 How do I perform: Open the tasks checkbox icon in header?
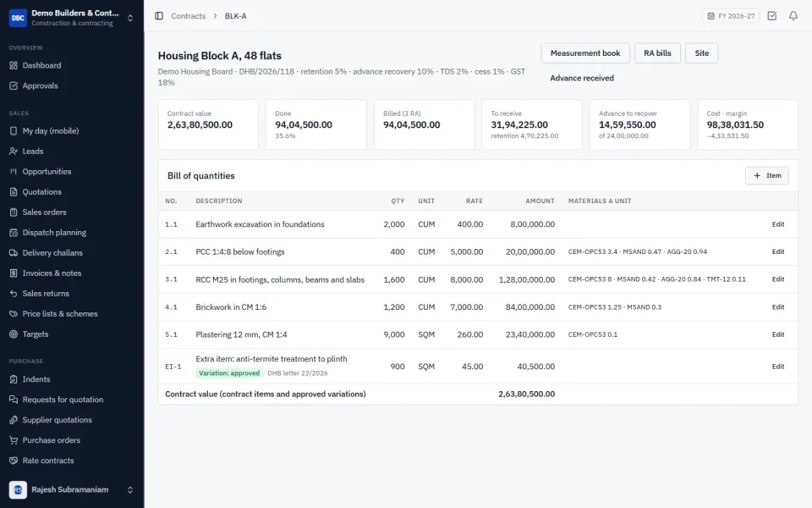coord(771,16)
